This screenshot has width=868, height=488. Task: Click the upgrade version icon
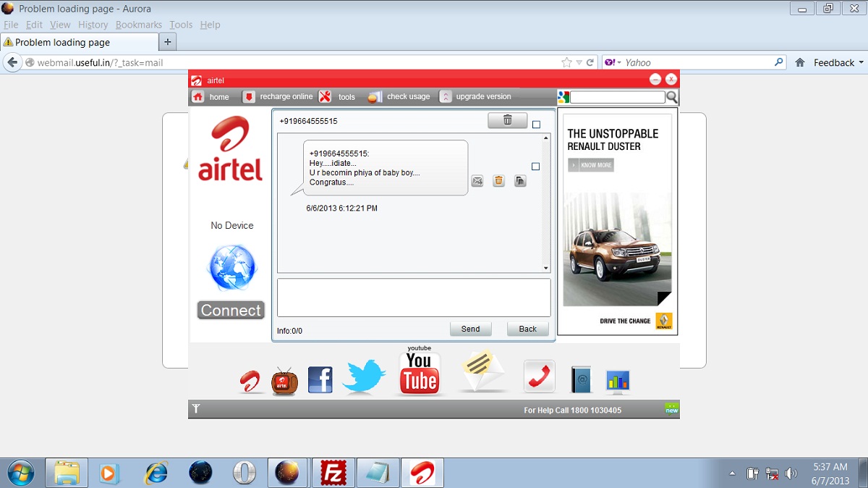point(446,97)
